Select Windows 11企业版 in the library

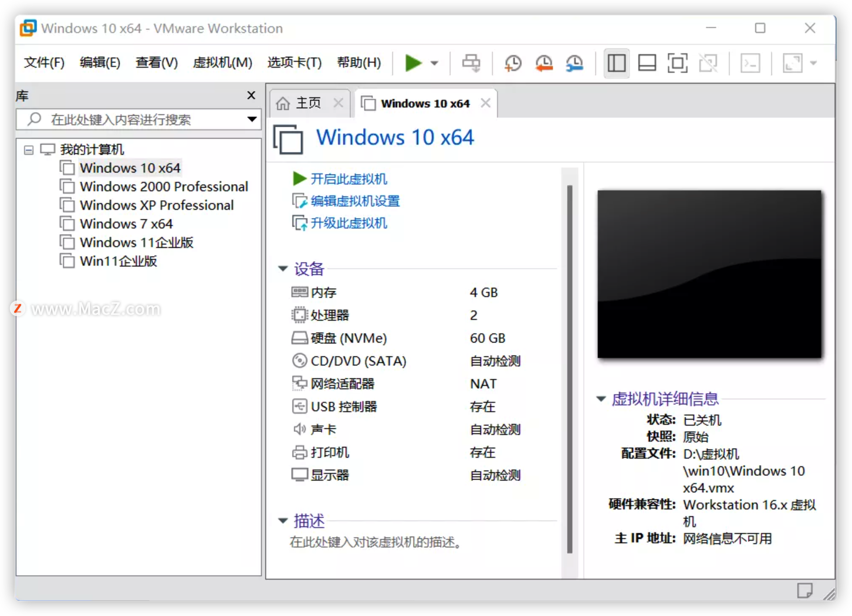[x=136, y=243]
